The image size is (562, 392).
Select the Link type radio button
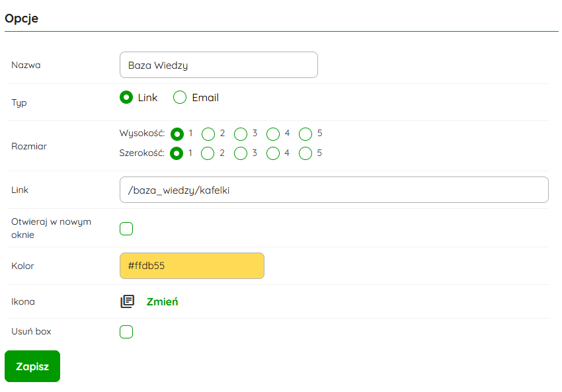tap(126, 98)
